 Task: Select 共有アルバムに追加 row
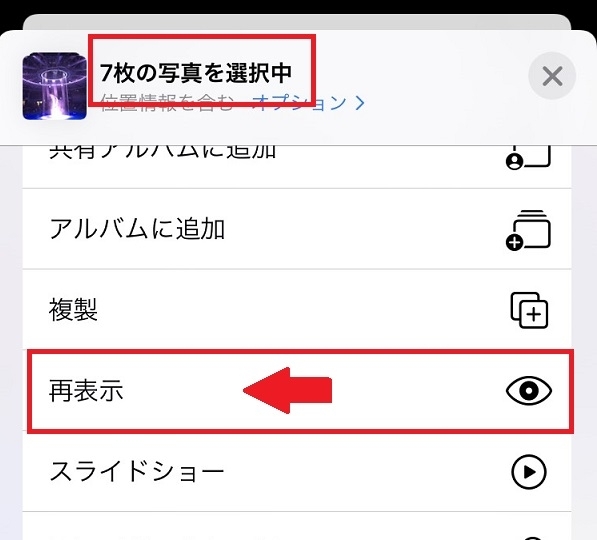click(297, 166)
